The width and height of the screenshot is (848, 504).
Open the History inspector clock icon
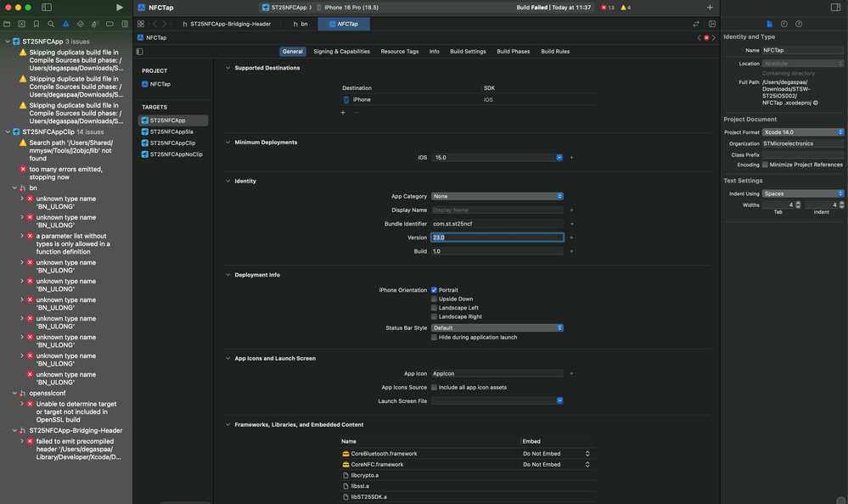click(x=783, y=24)
